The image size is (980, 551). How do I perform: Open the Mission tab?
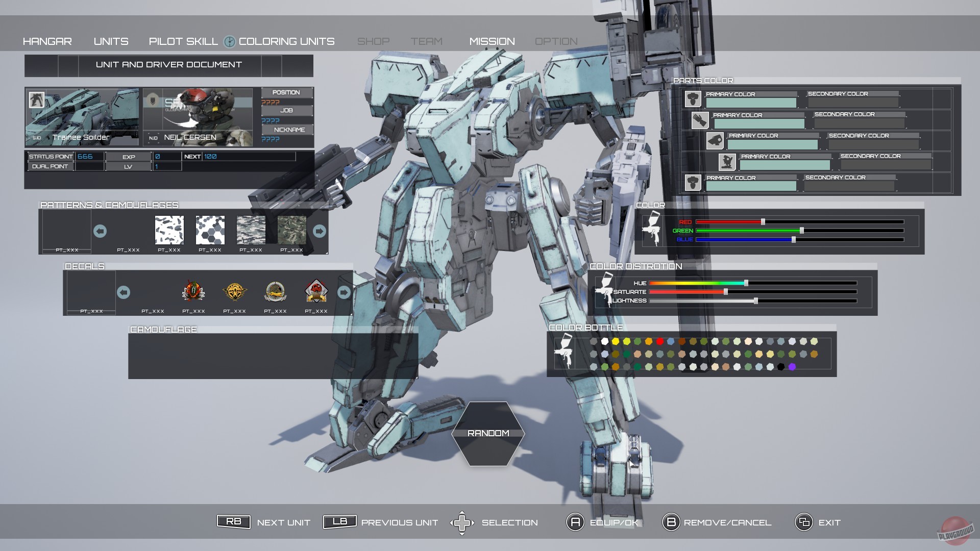click(x=492, y=41)
